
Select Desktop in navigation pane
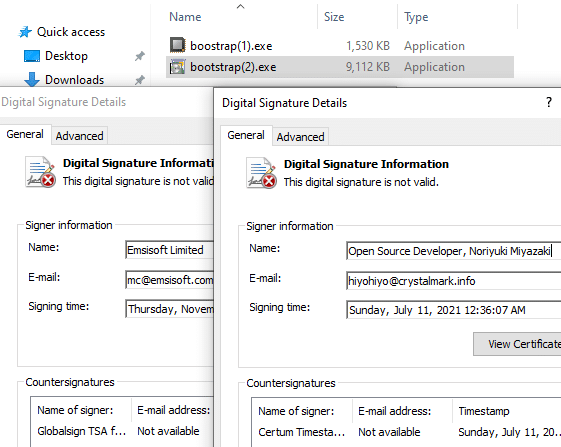pyautogui.click(x=66, y=56)
